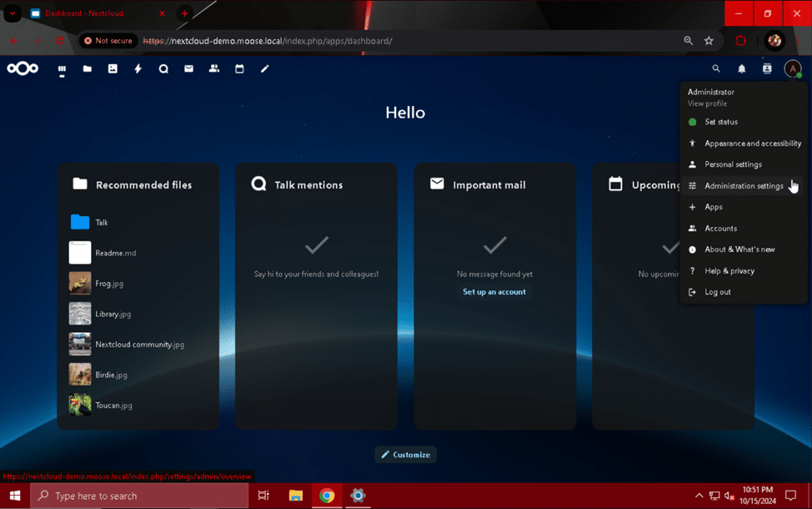
Task: Open the Windows Start menu
Action: [x=15, y=496]
